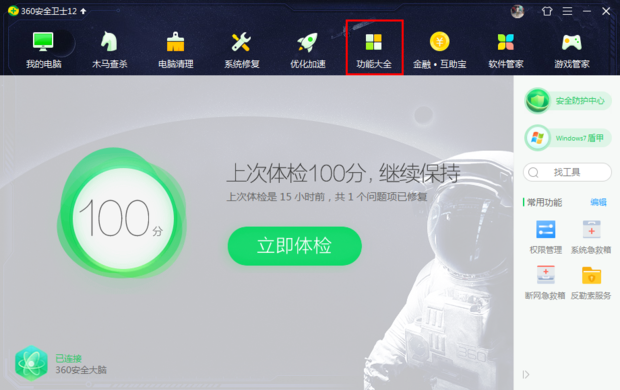Click the 编辑 link beside 常用功能
The width and height of the screenshot is (620, 390).
598,203
